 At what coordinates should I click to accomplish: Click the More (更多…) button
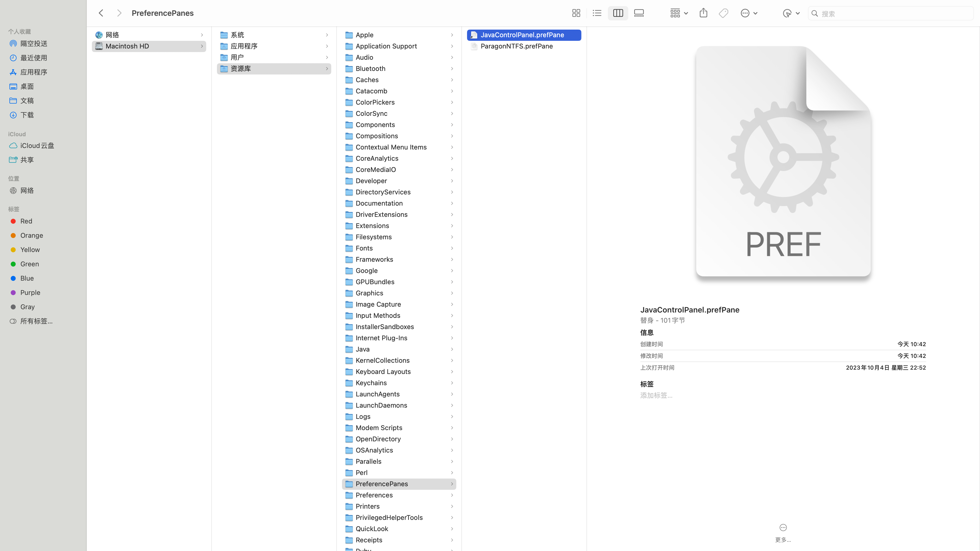(x=783, y=533)
